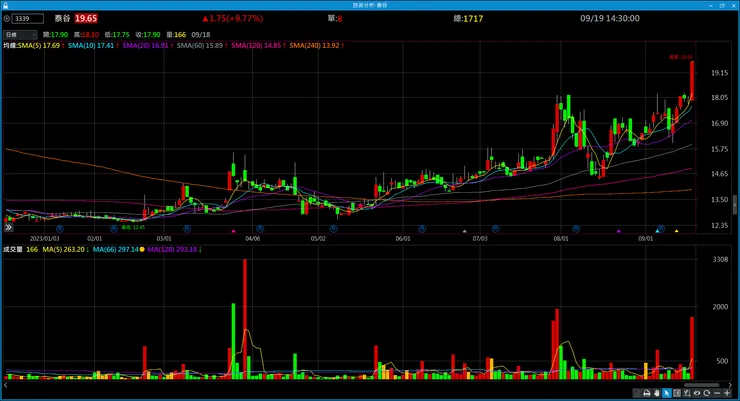Screen dimensions: 740x401
Task: Expand panel with double-chevron icon
Action: pyautogui.click(x=8, y=227)
